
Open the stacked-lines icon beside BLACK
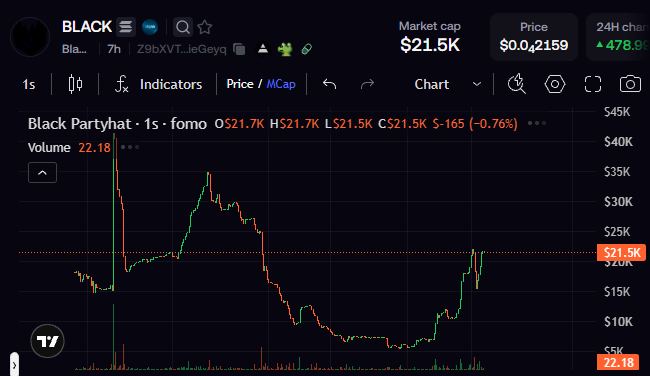coord(126,27)
